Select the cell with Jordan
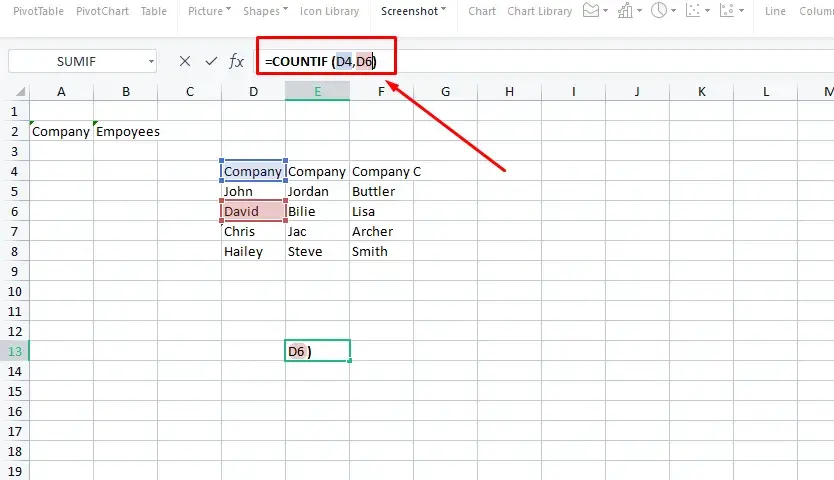This screenshot has width=834, height=480. [x=318, y=192]
